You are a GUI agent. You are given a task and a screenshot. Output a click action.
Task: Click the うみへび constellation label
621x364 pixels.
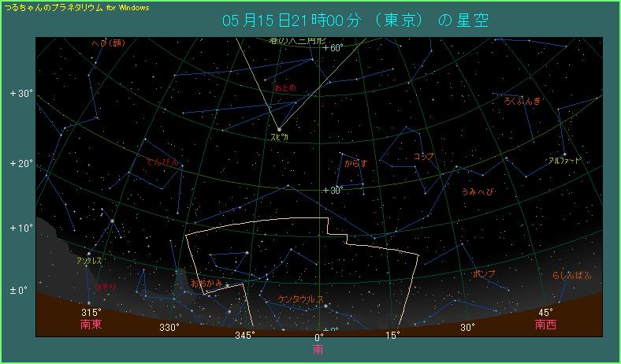(478, 191)
